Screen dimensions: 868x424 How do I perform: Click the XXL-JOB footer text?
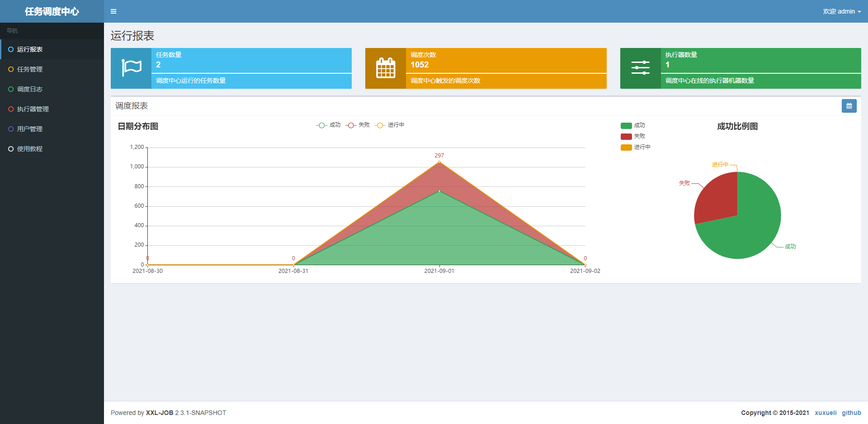[160, 413]
